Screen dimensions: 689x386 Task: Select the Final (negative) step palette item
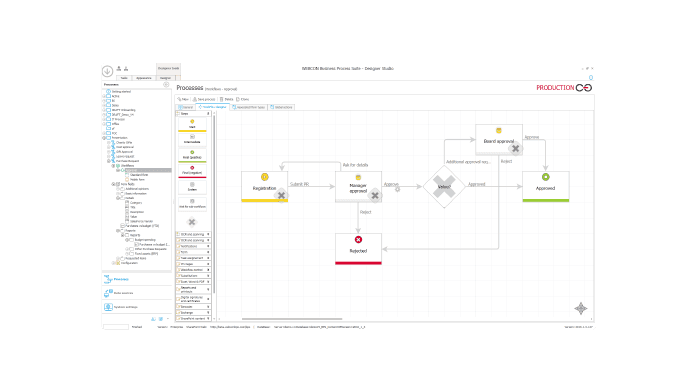[192, 171]
